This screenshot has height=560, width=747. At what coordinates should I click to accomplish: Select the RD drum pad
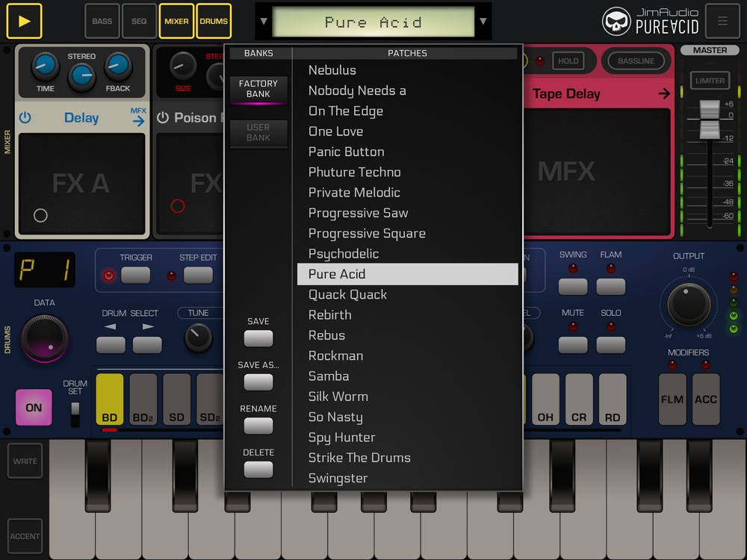pyautogui.click(x=613, y=399)
